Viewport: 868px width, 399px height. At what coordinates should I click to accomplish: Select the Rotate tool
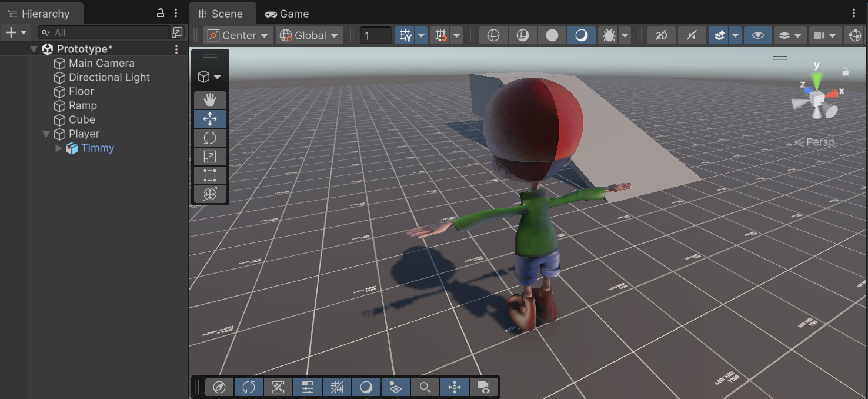(210, 138)
